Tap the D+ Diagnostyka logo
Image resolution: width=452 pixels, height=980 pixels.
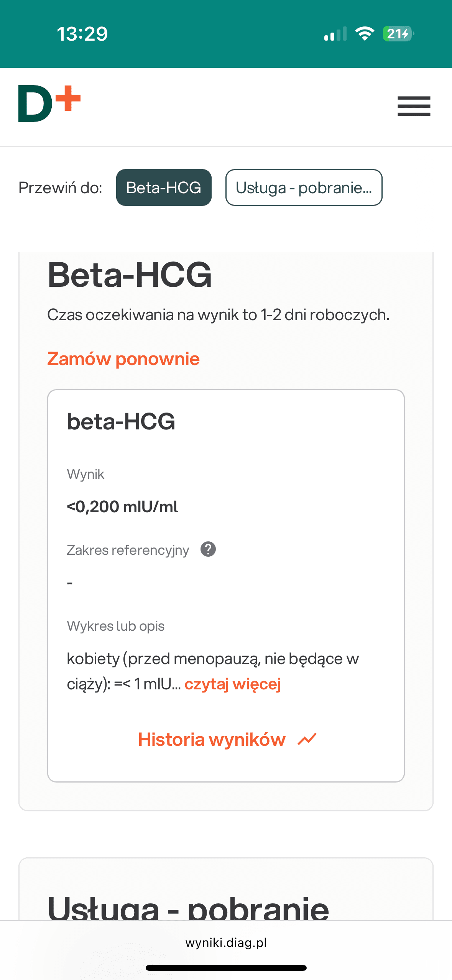click(49, 104)
